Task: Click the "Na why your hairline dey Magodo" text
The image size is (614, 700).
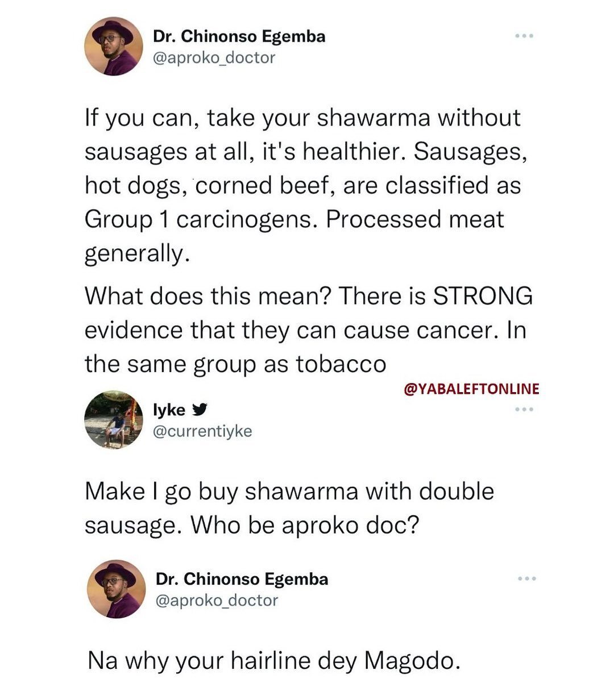Action: pos(273,660)
